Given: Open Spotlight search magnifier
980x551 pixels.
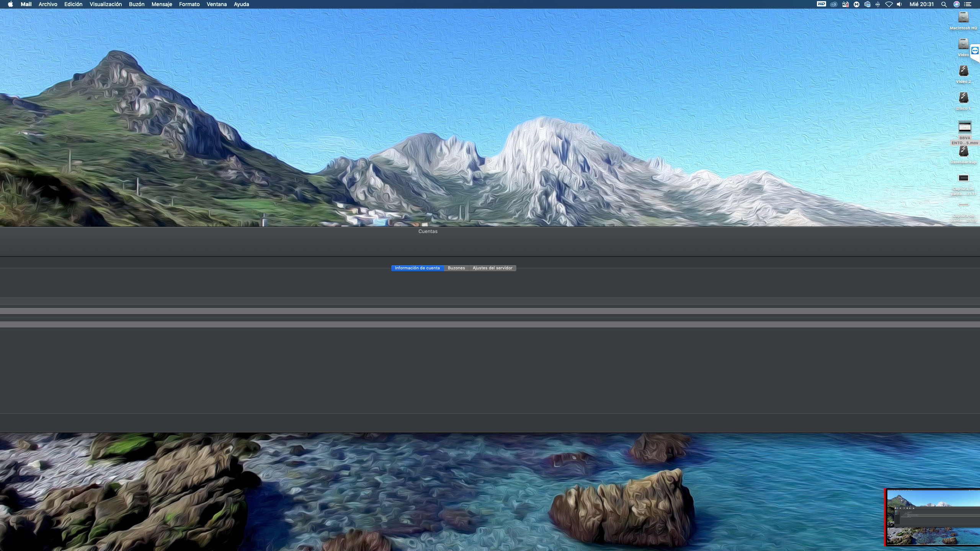Looking at the screenshot, I should (944, 4).
